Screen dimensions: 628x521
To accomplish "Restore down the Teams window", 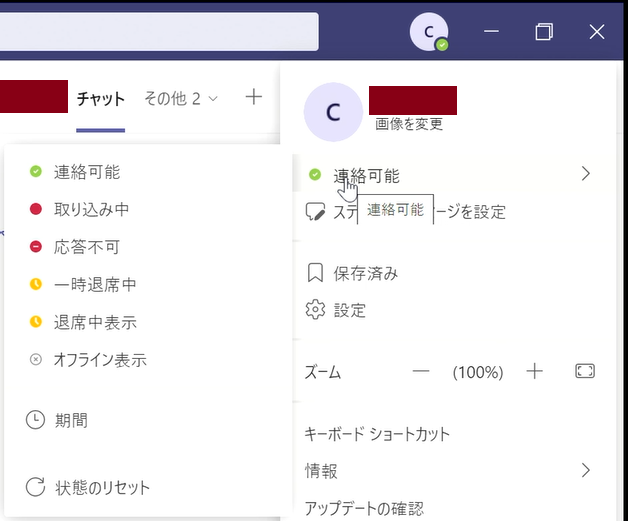I will tap(544, 32).
